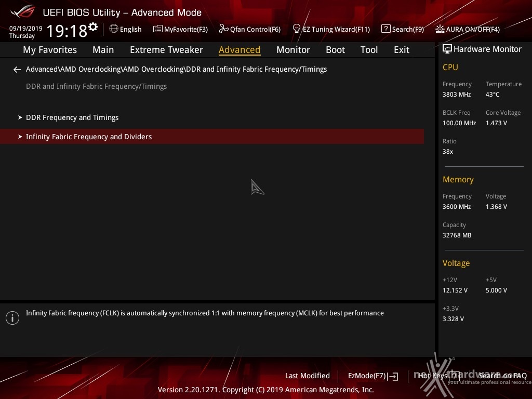Open Search(F9)
The width and height of the screenshot is (532, 399).
[x=408, y=30]
